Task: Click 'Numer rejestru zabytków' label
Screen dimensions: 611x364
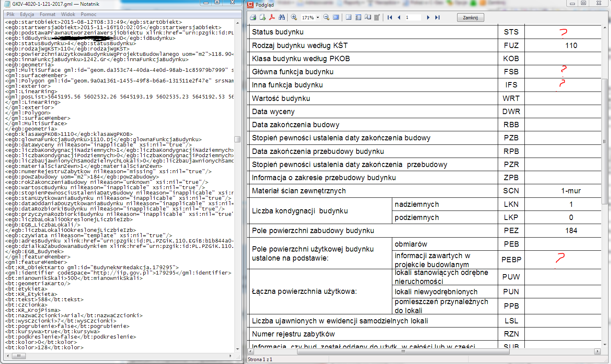Action: [293, 334]
